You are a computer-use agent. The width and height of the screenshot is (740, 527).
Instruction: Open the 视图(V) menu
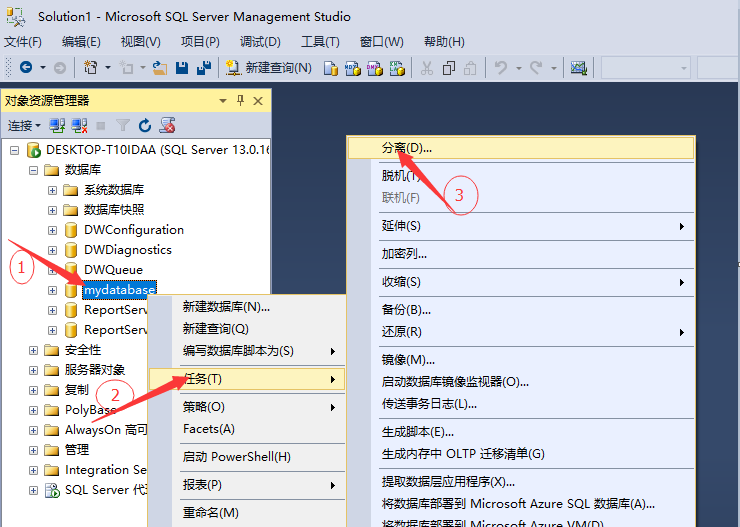pos(141,42)
